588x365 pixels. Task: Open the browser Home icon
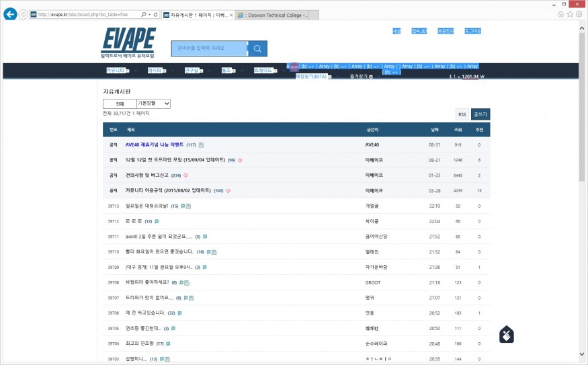561,14
